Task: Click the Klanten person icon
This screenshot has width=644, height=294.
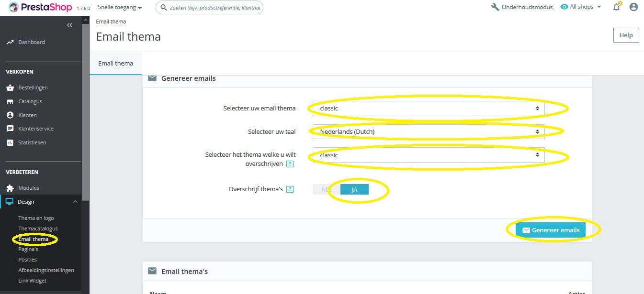Action: (x=10, y=115)
